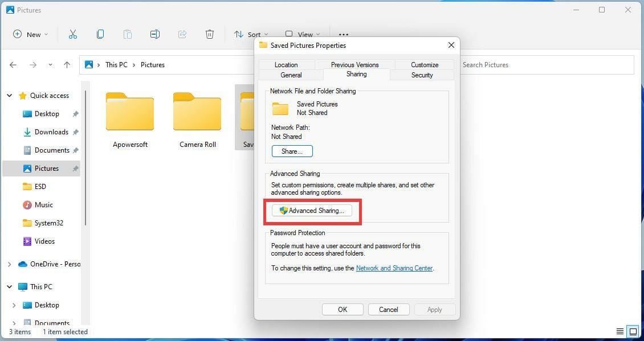644x341 pixels.
Task: Click OK in Properties dialog
Action: (343, 310)
